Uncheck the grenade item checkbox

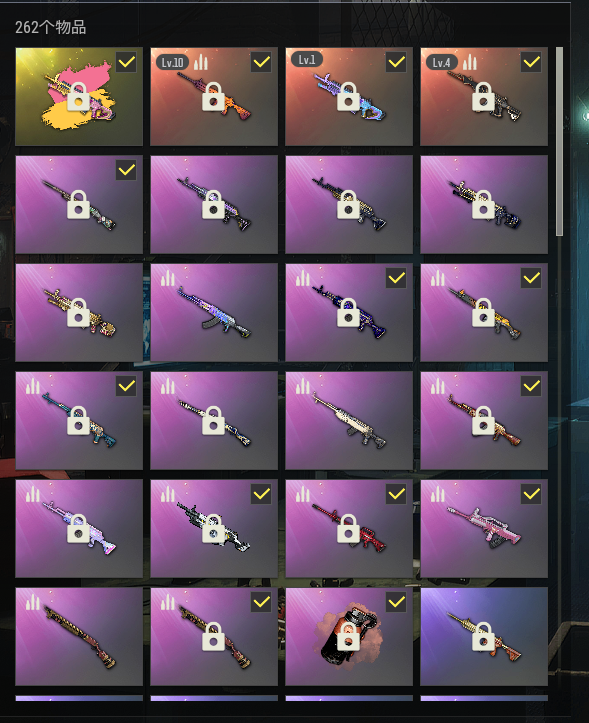pyautogui.click(x=396, y=602)
